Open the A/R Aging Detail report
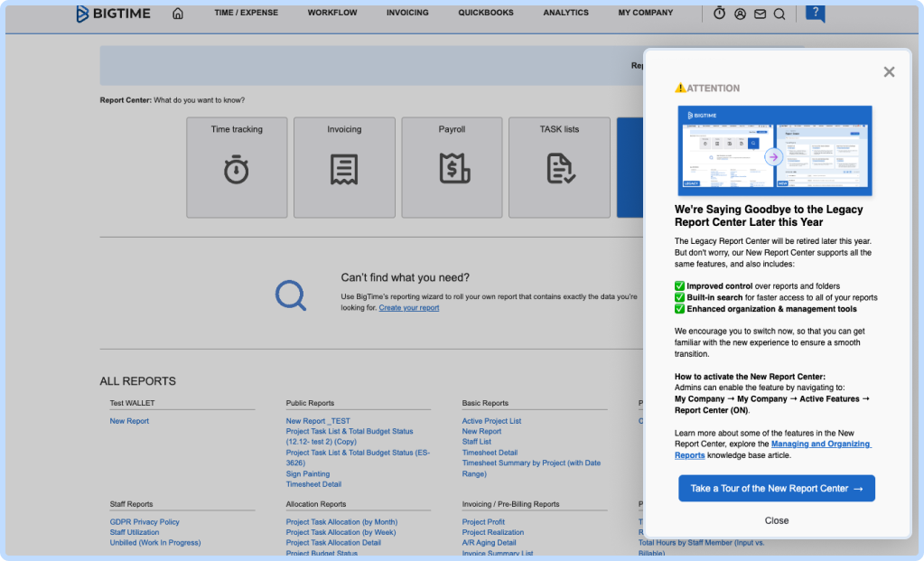 (x=490, y=543)
